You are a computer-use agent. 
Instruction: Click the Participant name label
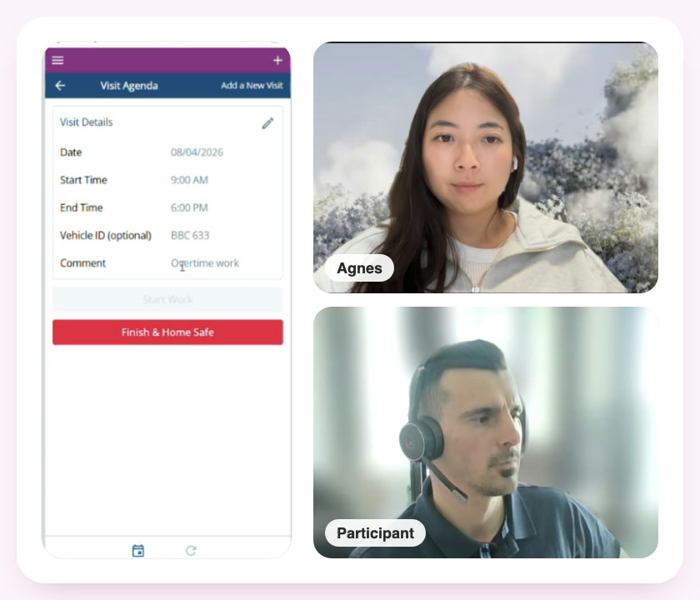pyautogui.click(x=376, y=533)
